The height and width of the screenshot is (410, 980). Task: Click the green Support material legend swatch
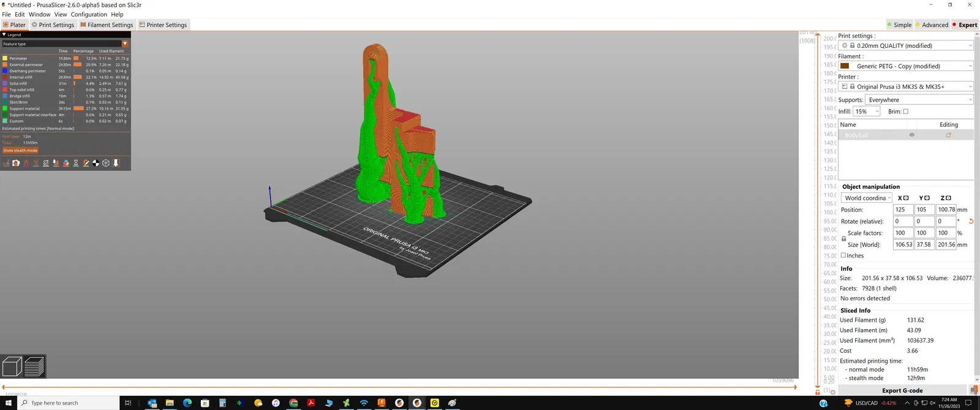5,108
